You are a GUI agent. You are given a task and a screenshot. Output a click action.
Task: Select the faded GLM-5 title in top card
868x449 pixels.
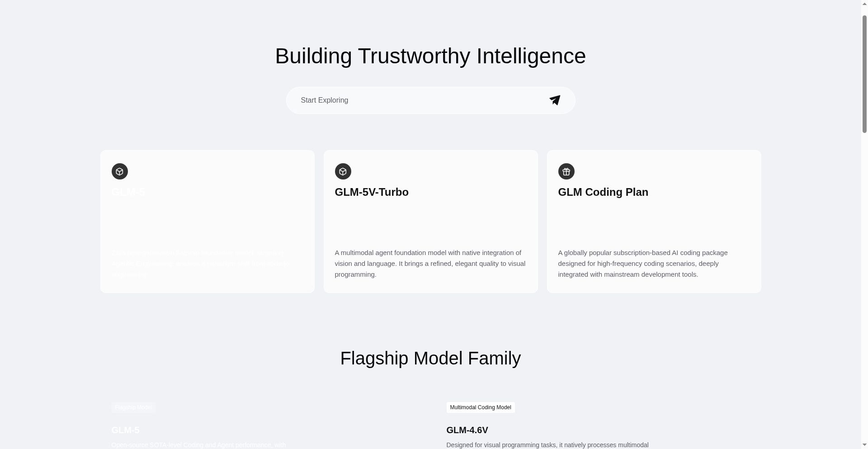point(128,192)
